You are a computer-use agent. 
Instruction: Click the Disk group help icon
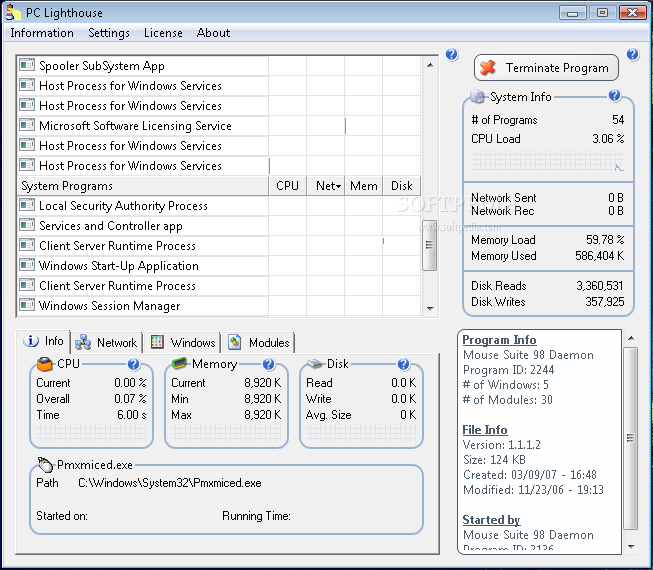point(403,364)
